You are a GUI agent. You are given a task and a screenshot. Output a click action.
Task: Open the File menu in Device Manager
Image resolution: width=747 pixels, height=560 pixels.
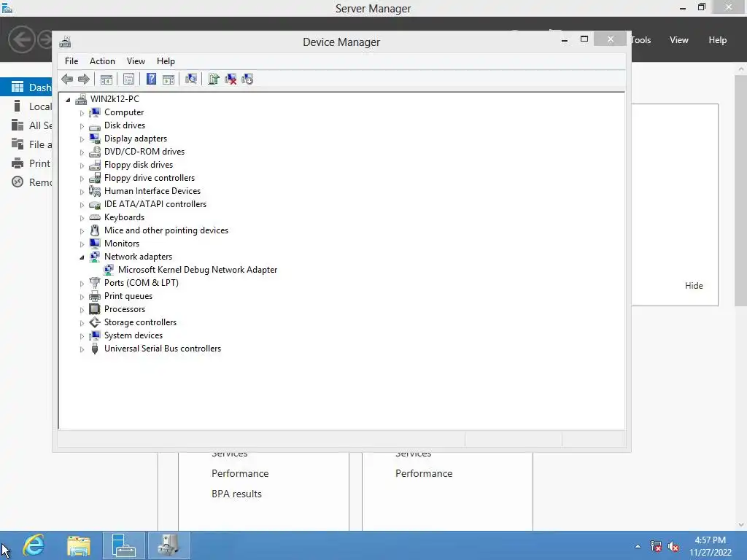pos(71,61)
